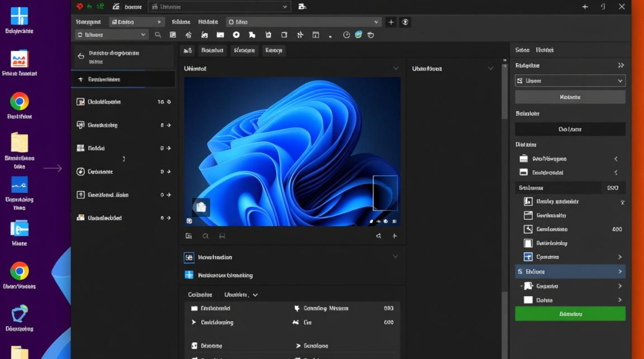Screen dimensions: 644x359
Task: Click the trash bin icon in the toolbar
Action: 268,35
